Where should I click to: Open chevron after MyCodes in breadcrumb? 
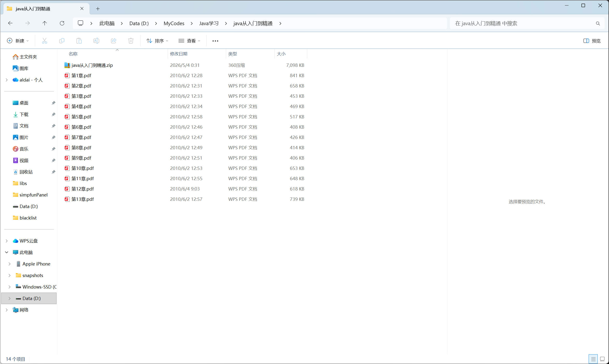tap(192, 23)
